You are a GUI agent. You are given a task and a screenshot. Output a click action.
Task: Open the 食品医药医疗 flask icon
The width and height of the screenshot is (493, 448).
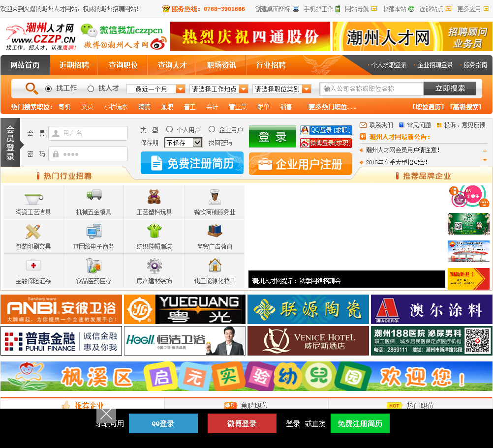click(x=93, y=266)
